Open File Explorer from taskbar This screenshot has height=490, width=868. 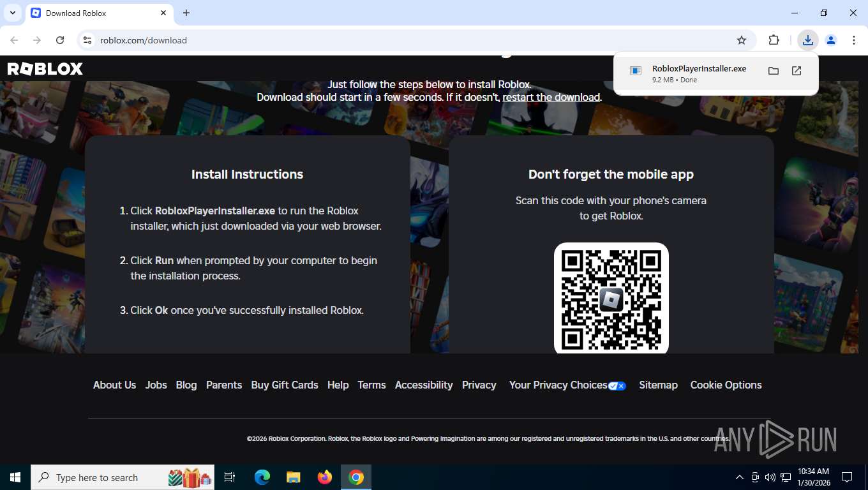(294, 477)
